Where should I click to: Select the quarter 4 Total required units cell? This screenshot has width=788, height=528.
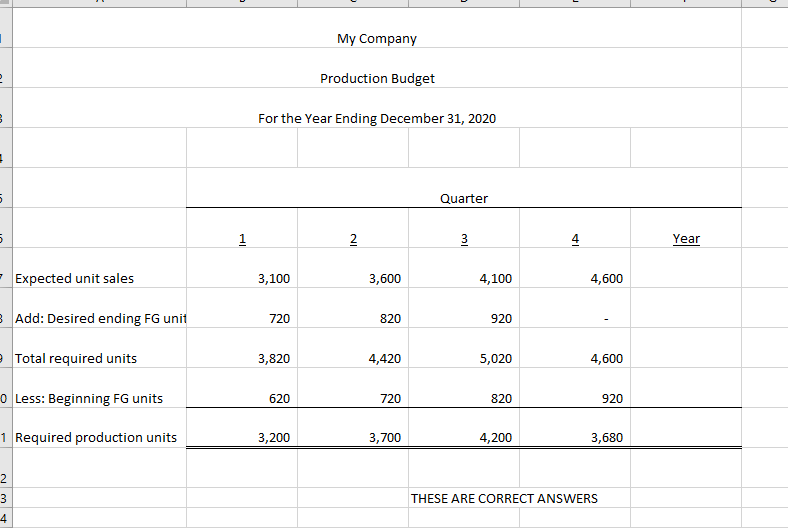[x=575, y=348]
